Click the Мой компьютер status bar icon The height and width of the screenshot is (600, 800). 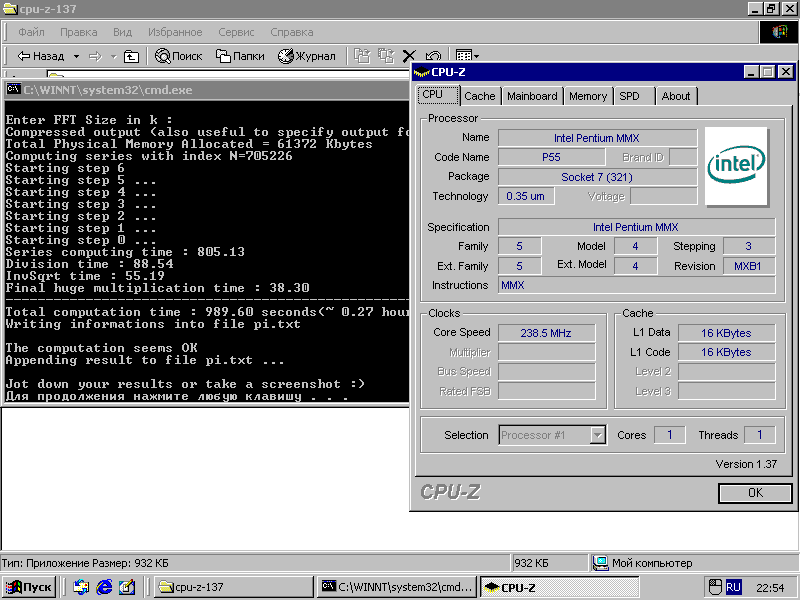[601, 563]
